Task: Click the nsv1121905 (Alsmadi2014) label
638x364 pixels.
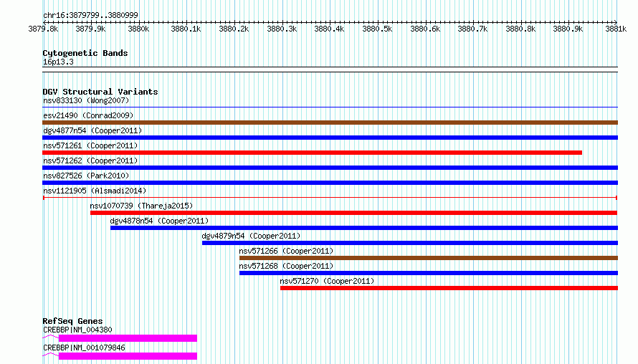Action: pyautogui.click(x=95, y=191)
